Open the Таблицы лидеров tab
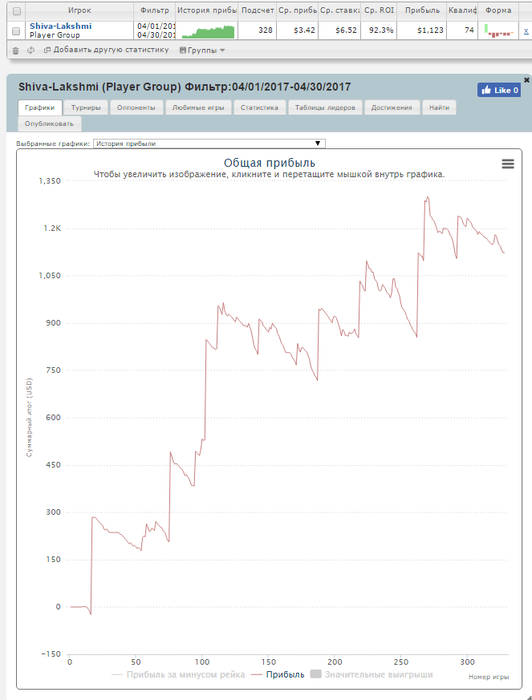 click(325, 108)
